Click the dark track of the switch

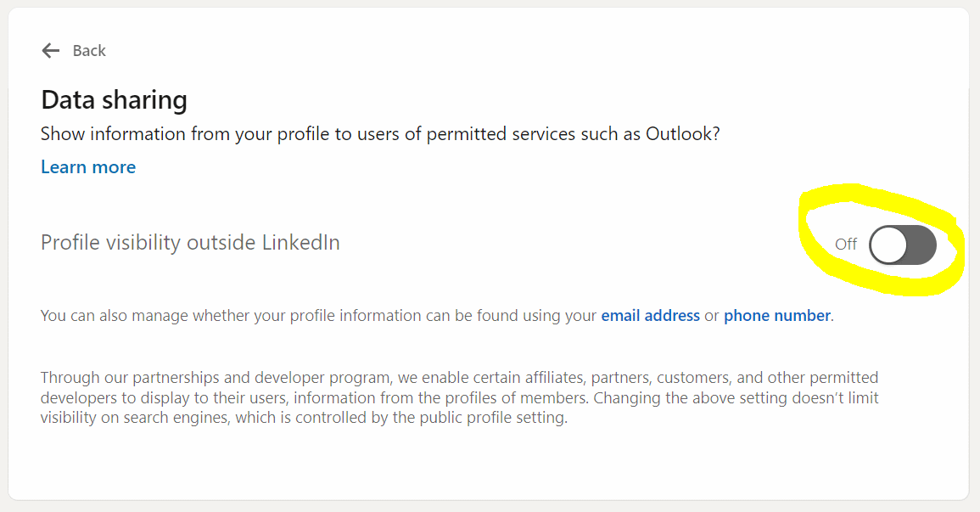(921, 245)
